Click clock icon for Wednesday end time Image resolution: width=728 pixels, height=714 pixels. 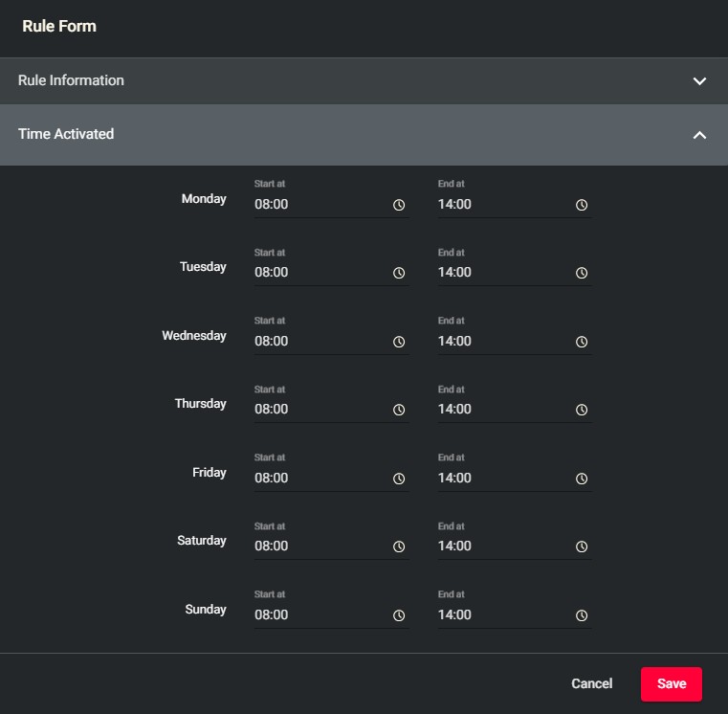[x=582, y=342]
